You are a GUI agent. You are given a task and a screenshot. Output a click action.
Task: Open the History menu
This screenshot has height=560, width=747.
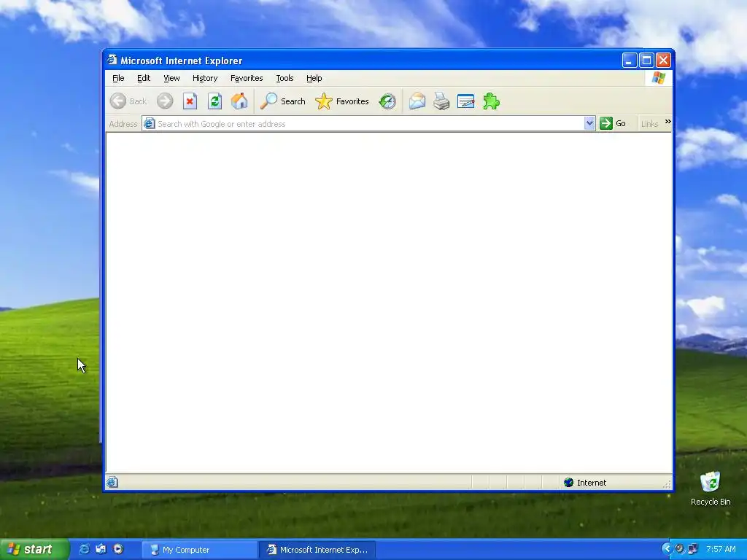coord(205,78)
